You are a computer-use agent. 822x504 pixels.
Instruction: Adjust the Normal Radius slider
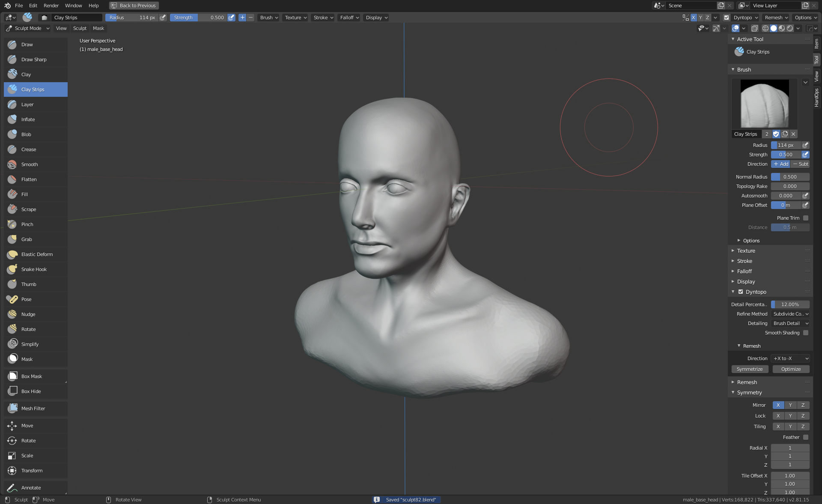790,177
